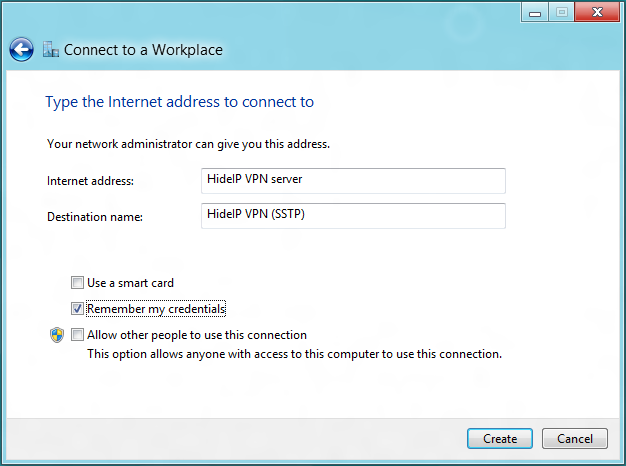The image size is (626, 466).
Task: Enable Use a smart card
Action: (x=77, y=283)
